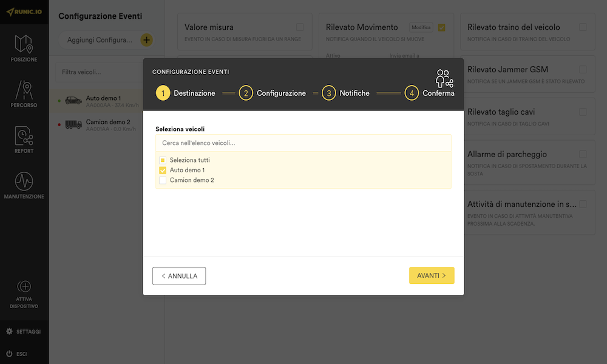Click the Rilevato taglio cavi title
The height and width of the screenshot is (364, 607).
501,112
